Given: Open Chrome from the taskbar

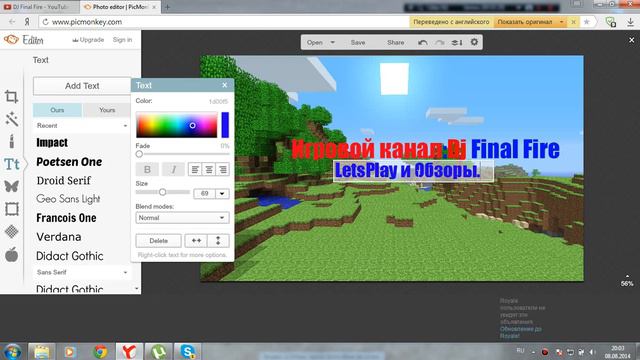Looking at the screenshot, I should pos(100,351).
